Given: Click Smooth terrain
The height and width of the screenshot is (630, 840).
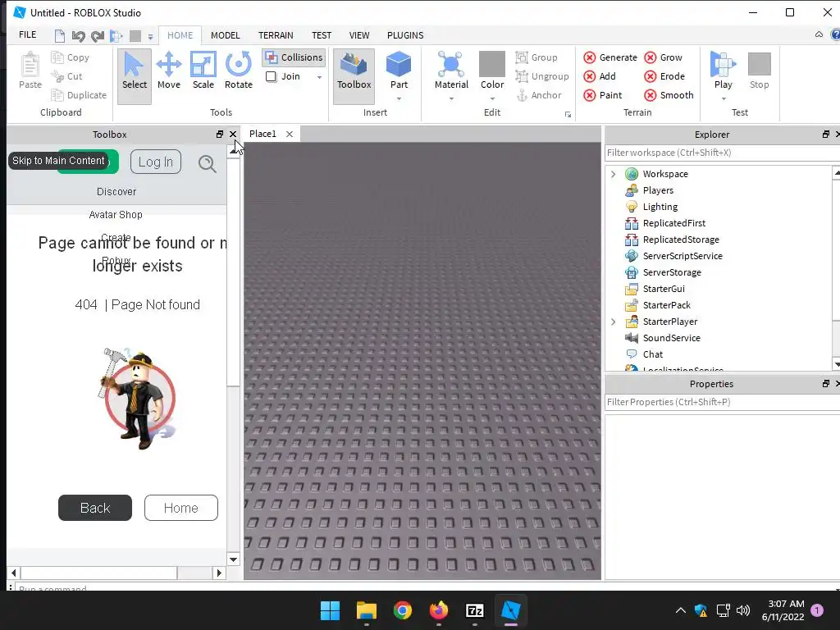Looking at the screenshot, I should tap(669, 95).
